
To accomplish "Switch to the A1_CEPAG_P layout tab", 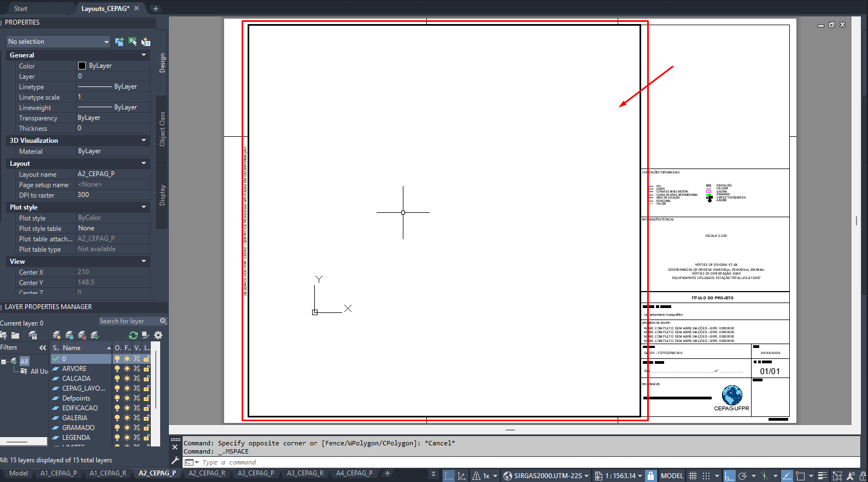I will [58, 473].
